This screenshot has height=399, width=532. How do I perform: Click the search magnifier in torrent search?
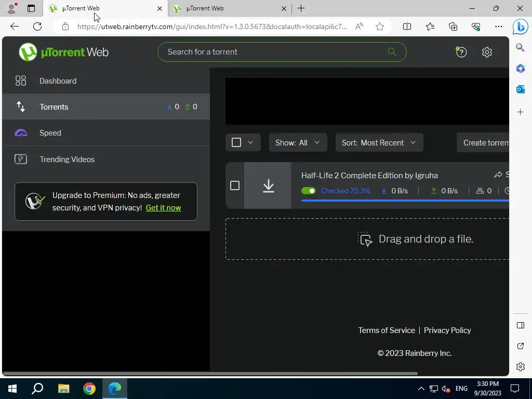pyautogui.click(x=392, y=52)
